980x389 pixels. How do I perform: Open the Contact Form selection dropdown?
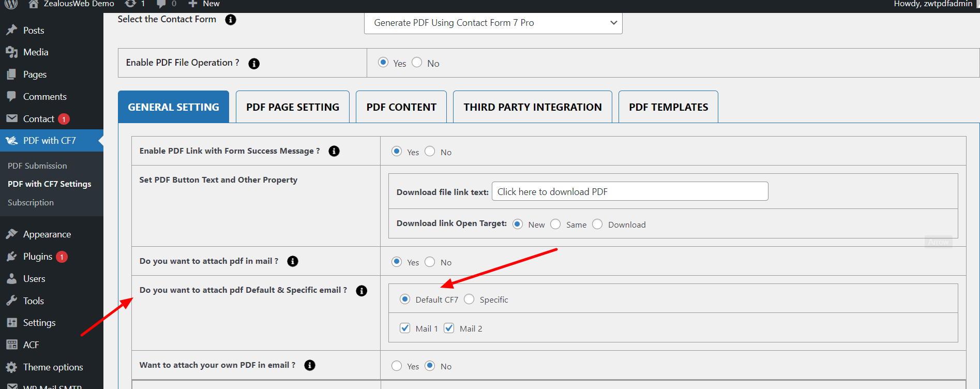493,23
